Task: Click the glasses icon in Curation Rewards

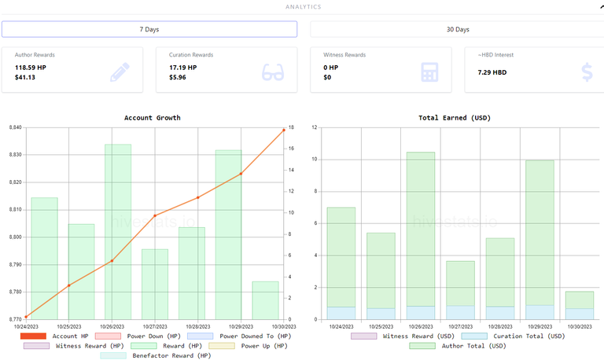Action: [x=273, y=72]
